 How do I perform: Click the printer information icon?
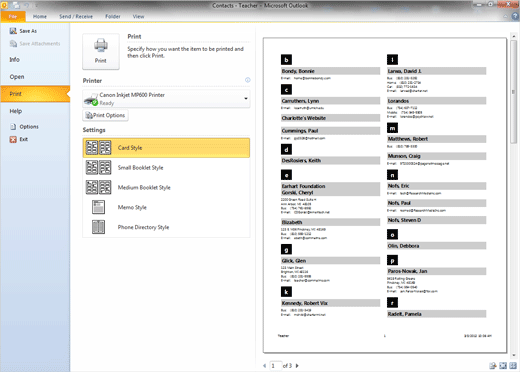click(248, 80)
